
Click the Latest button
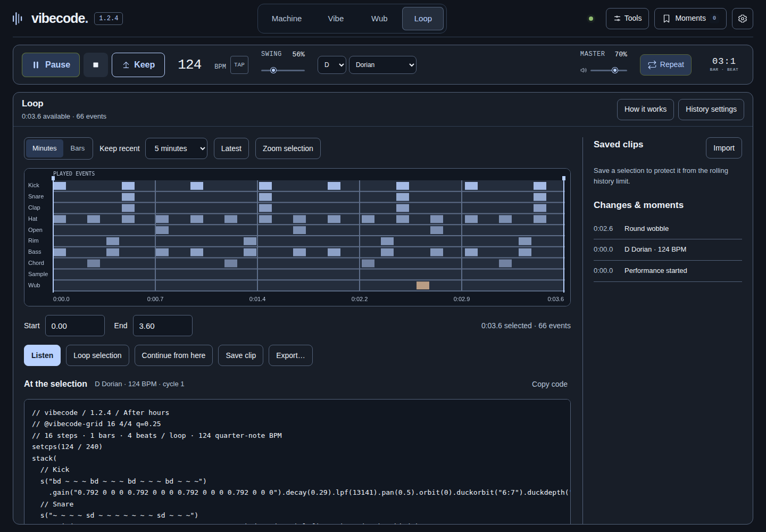pos(231,148)
